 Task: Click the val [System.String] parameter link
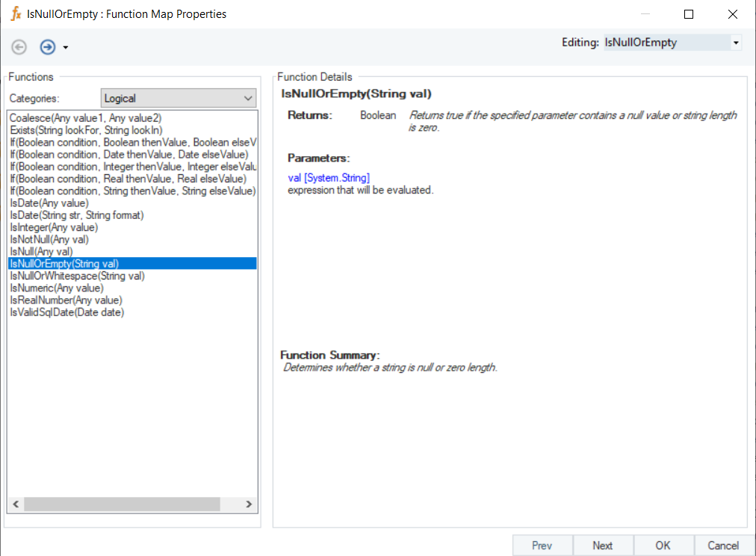pyautogui.click(x=329, y=178)
